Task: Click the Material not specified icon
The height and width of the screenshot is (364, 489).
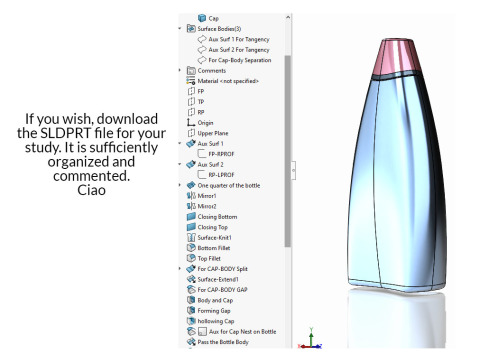Action: click(191, 81)
